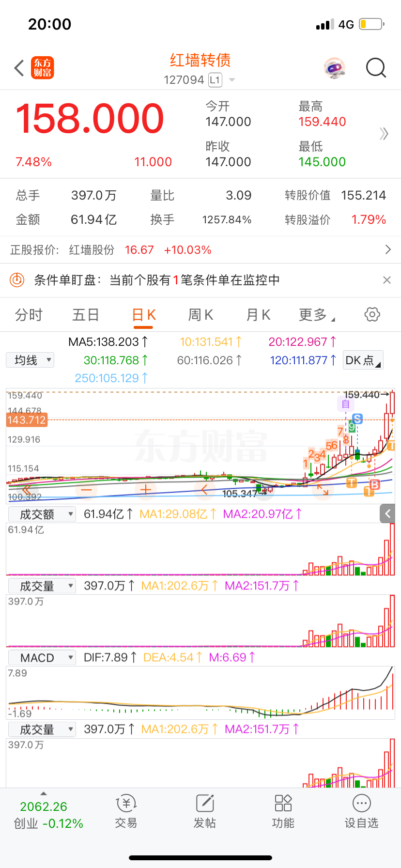Show more quote data via double chevron
The width and height of the screenshot is (401, 868).
coord(384,134)
